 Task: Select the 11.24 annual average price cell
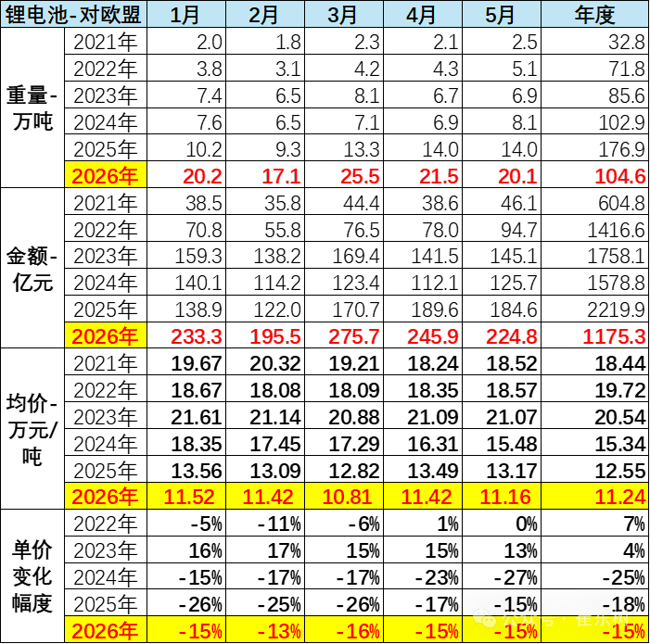[595, 496]
